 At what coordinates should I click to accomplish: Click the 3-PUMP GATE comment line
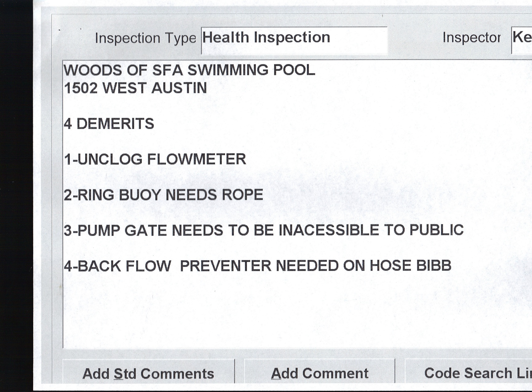tap(263, 230)
